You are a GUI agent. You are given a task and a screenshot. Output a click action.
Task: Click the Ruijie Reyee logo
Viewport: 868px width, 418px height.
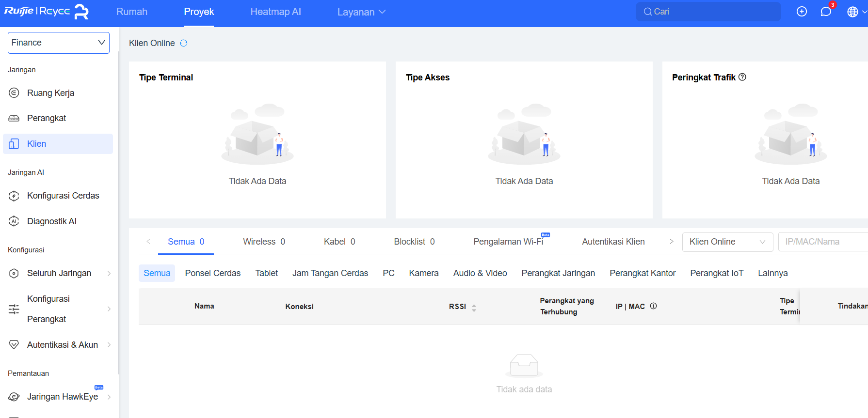(x=47, y=12)
